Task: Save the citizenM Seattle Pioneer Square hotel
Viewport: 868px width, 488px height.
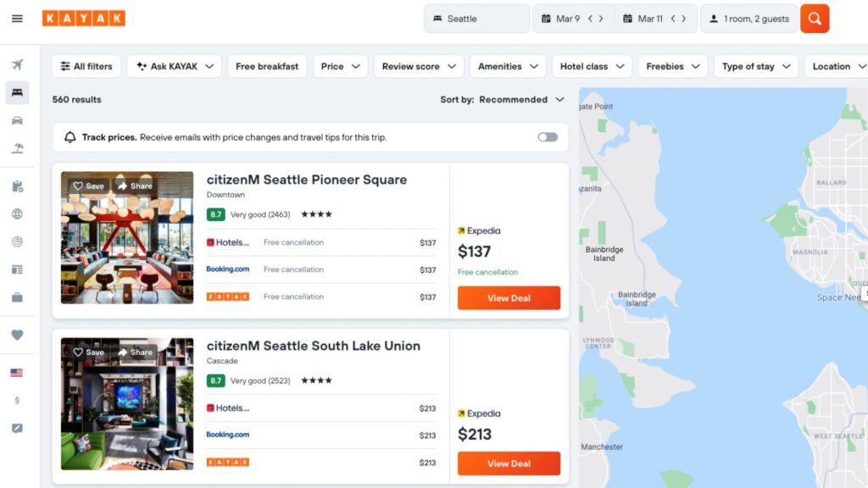Action: pyautogui.click(x=86, y=186)
